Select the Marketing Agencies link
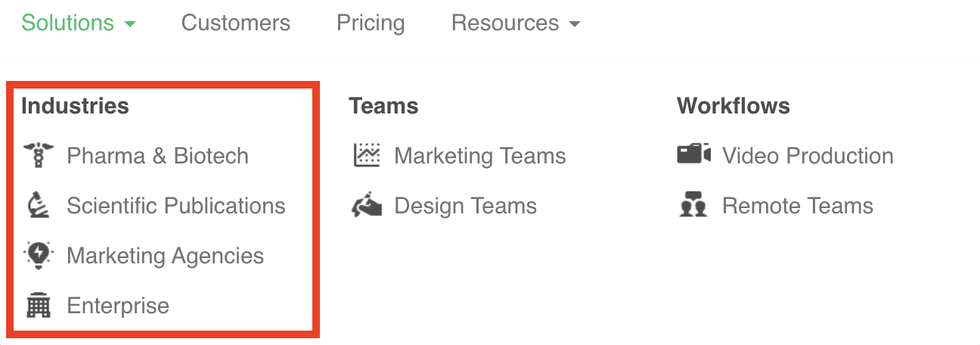 point(165,256)
